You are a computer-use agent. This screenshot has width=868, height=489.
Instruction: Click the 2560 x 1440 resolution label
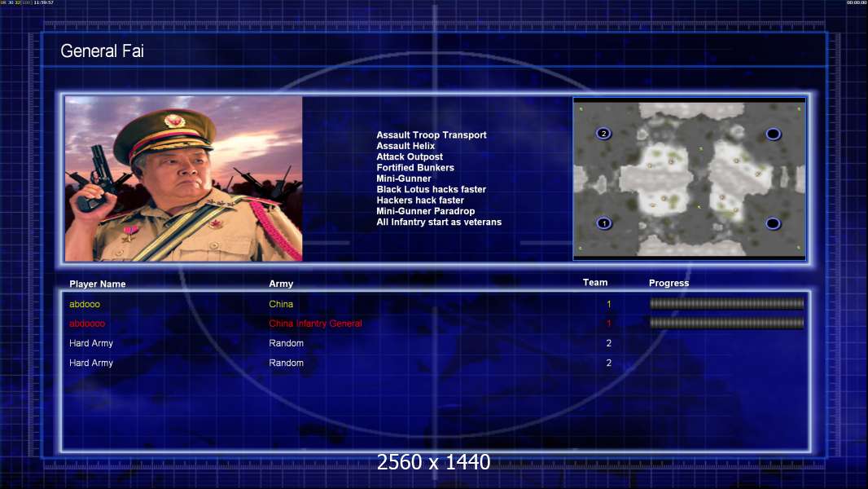433,462
